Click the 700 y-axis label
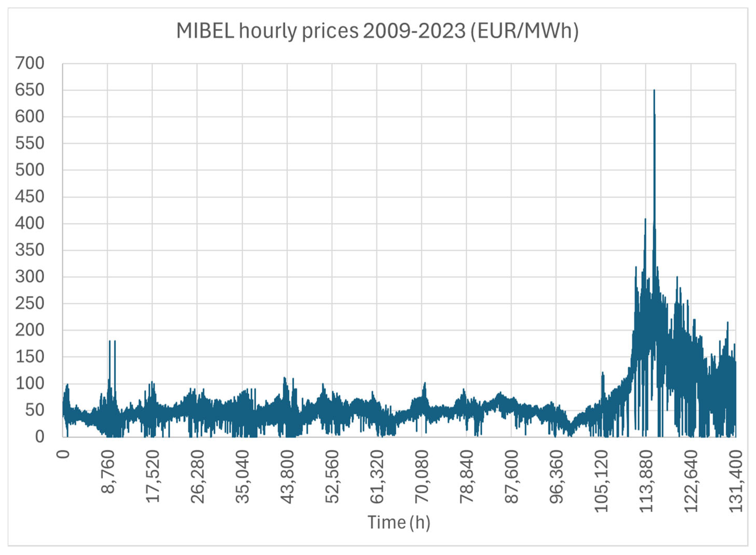Image resolution: width=756 pixels, height=555 pixels. point(29,63)
